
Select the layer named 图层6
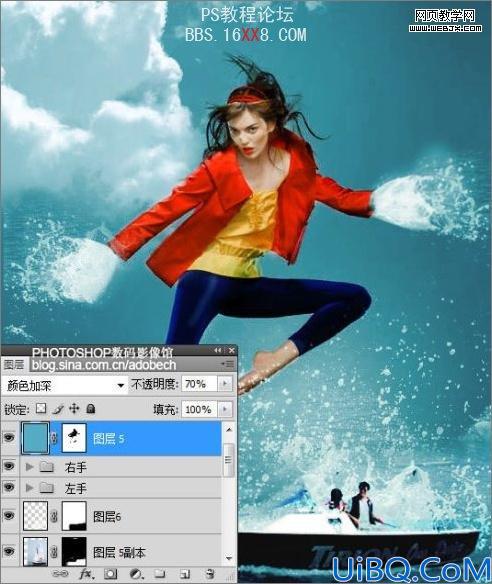coord(107,517)
